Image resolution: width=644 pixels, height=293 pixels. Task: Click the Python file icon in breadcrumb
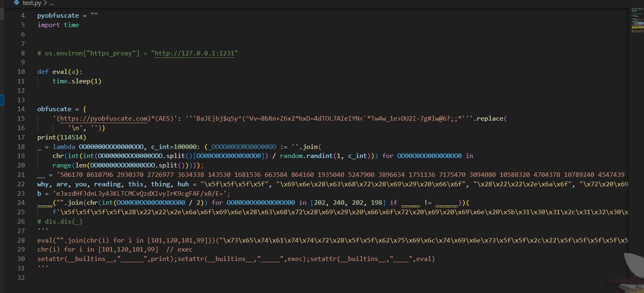click(x=16, y=2)
